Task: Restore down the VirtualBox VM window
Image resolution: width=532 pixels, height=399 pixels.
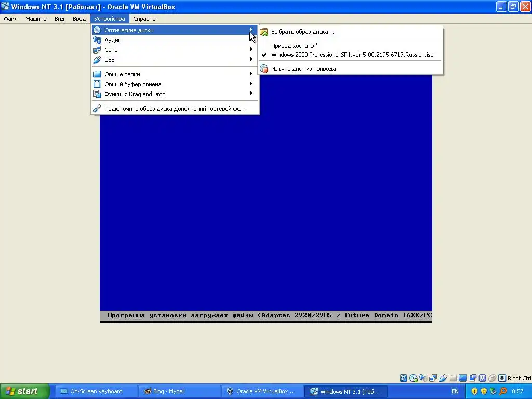Action: click(513, 6)
